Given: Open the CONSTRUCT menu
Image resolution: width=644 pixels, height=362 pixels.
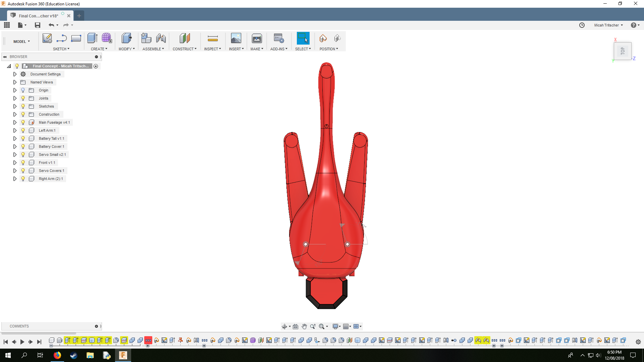Looking at the screenshot, I should point(184,49).
